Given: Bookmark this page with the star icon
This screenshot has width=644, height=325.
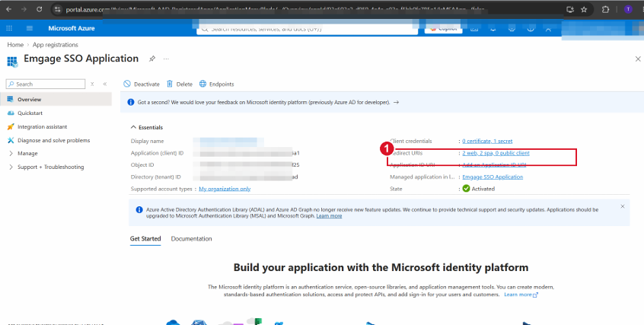Looking at the screenshot, I should point(584,9).
